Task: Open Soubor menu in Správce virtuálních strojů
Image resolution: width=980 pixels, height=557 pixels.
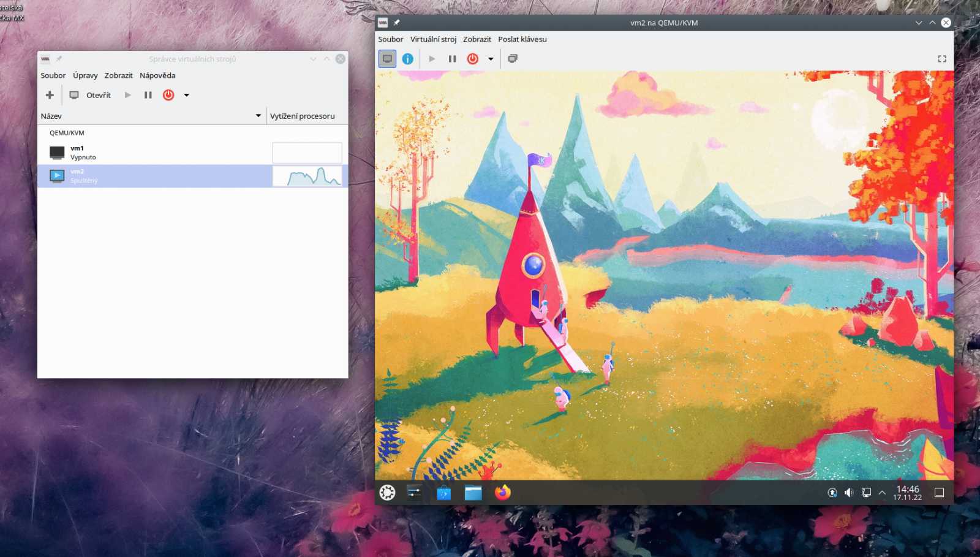Action: tap(53, 75)
